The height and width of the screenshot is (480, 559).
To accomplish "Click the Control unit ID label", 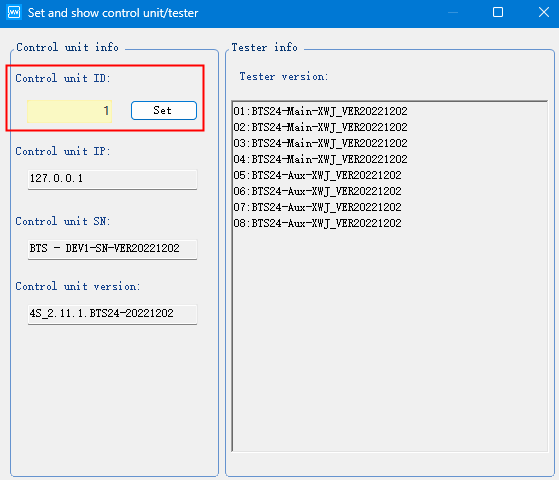I will point(63,78).
